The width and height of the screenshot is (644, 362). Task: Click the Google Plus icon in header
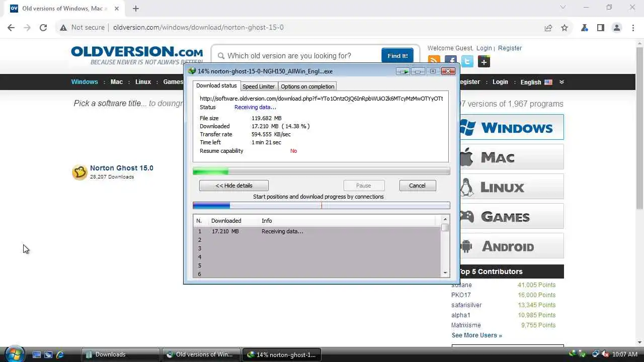tap(484, 62)
